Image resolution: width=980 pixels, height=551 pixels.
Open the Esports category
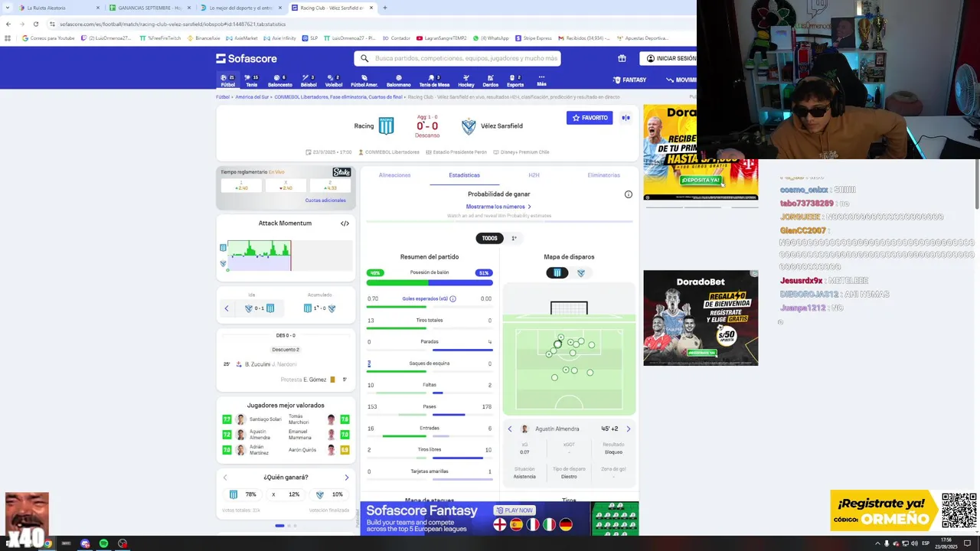(515, 80)
